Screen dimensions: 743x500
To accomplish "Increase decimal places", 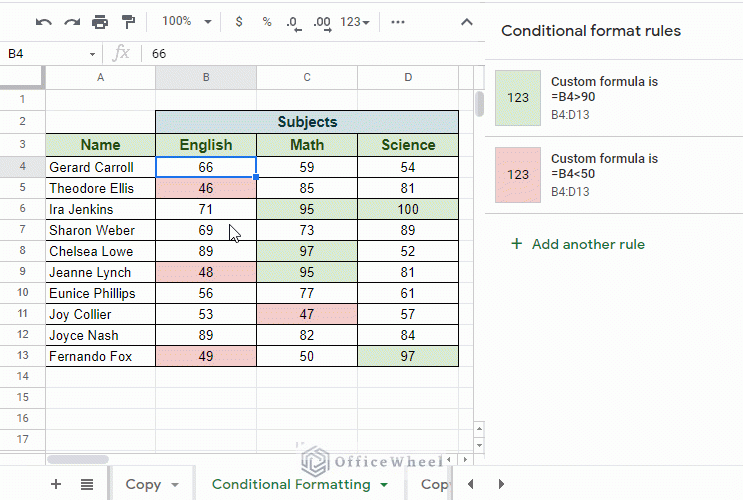I will coord(322,23).
